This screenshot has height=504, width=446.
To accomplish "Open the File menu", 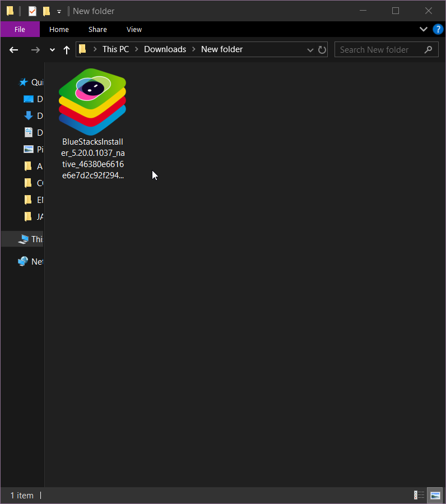I will click(20, 29).
